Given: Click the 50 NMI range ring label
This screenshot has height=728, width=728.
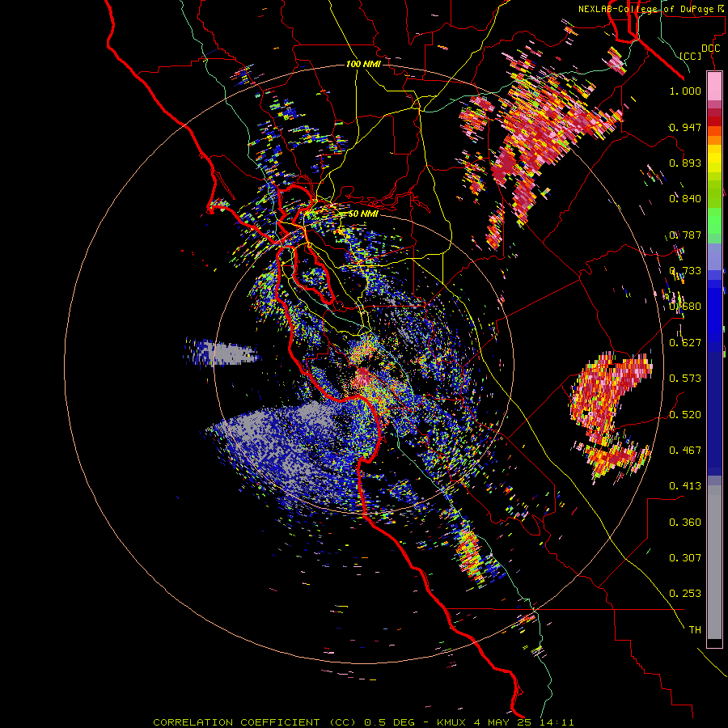Looking at the screenshot, I should pyautogui.click(x=362, y=214).
